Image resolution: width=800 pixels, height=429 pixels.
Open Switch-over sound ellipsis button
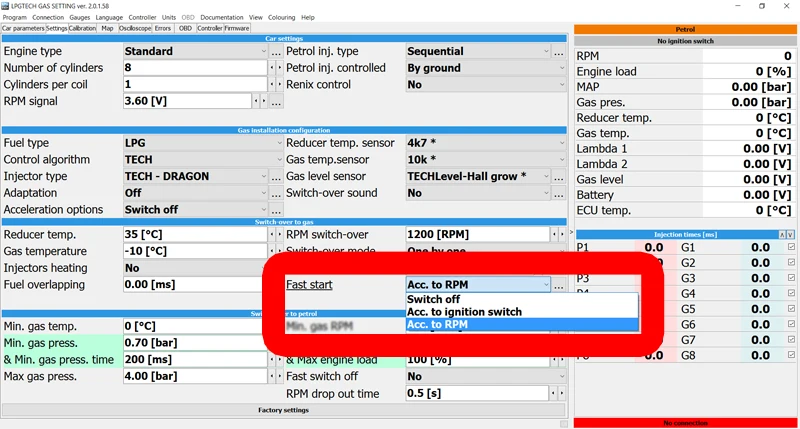(559, 193)
